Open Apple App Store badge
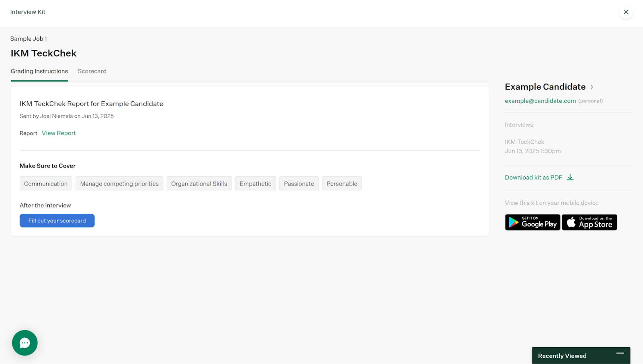This screenshot has height=364, width=643. [x=590, y=222]
